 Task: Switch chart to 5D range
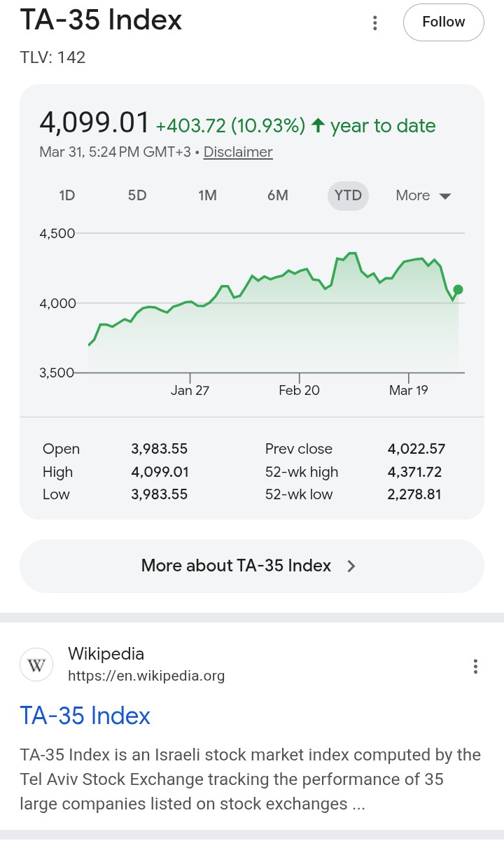[x=137, y=195]
